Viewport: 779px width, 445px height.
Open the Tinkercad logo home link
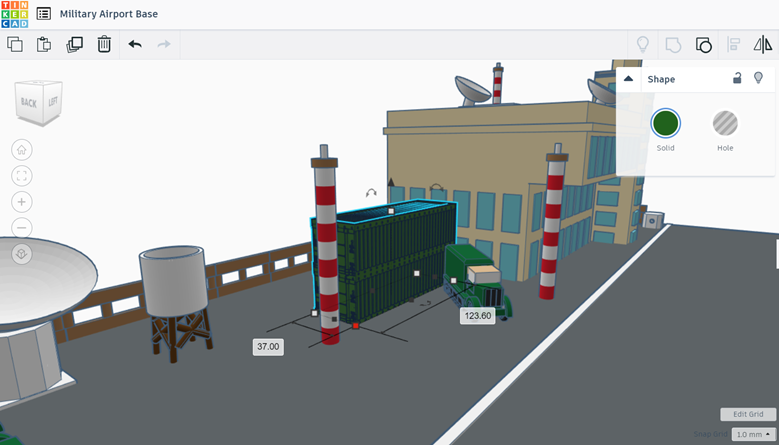[x=14, y=14]
